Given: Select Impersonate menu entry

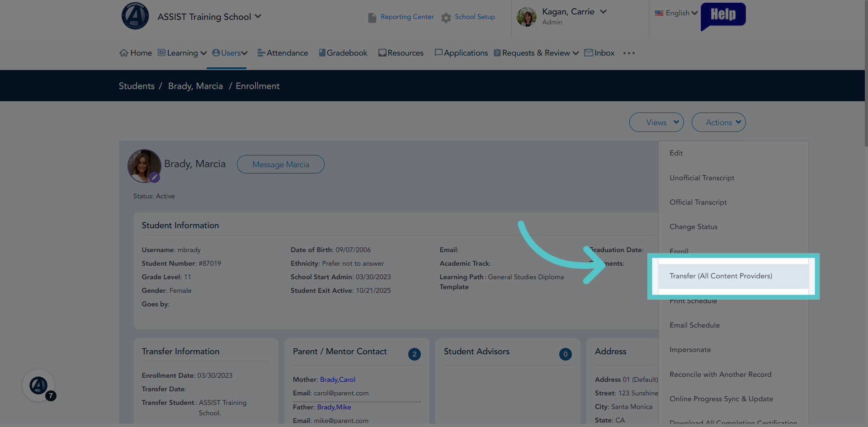Looking at the screenshot, I should pyautogui.click(x=733, y=350).
